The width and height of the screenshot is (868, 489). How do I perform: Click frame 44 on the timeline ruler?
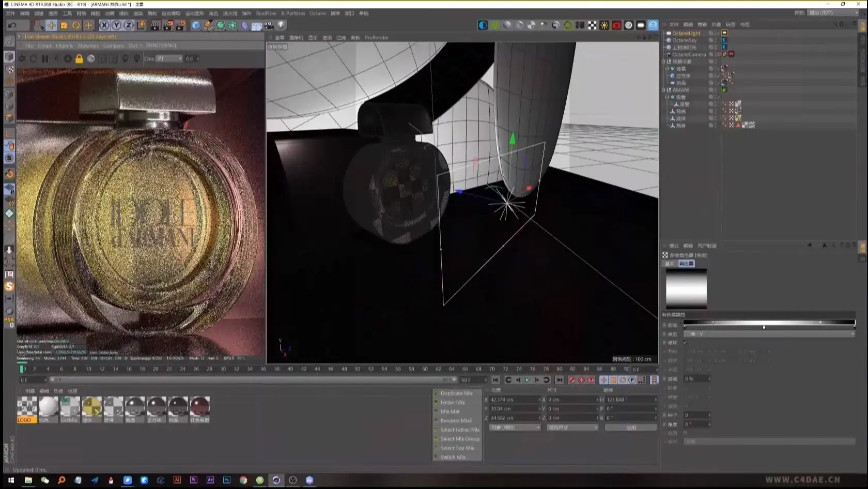317,369
